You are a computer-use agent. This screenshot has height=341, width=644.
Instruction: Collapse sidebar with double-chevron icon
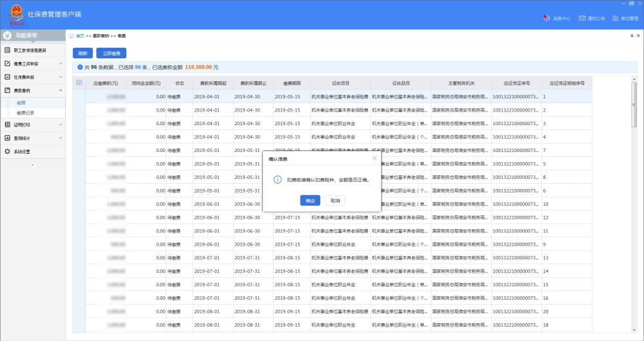(x=33, y=165)
